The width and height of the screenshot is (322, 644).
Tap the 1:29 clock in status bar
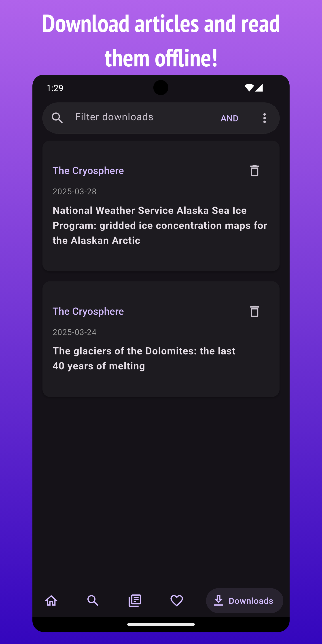[55, 88]
